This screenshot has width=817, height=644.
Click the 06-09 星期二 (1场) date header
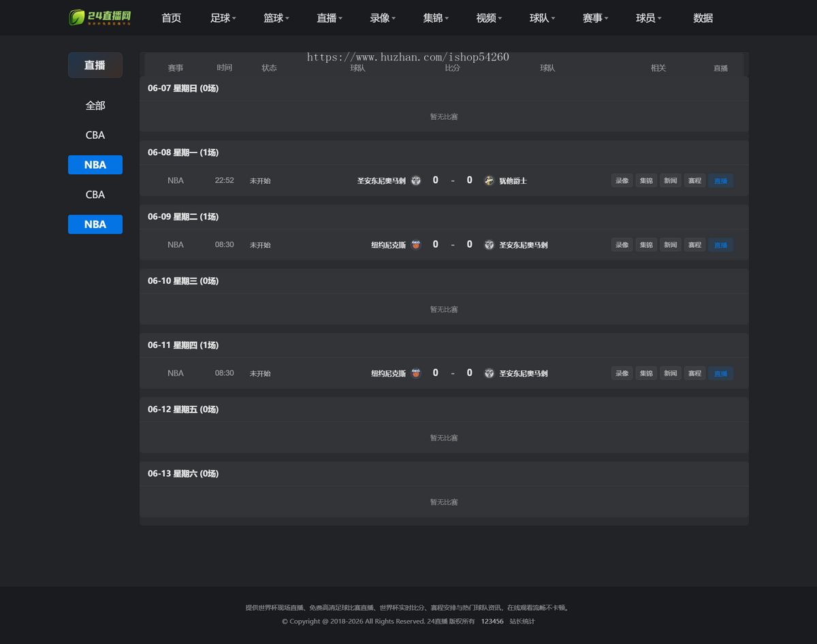183,216
